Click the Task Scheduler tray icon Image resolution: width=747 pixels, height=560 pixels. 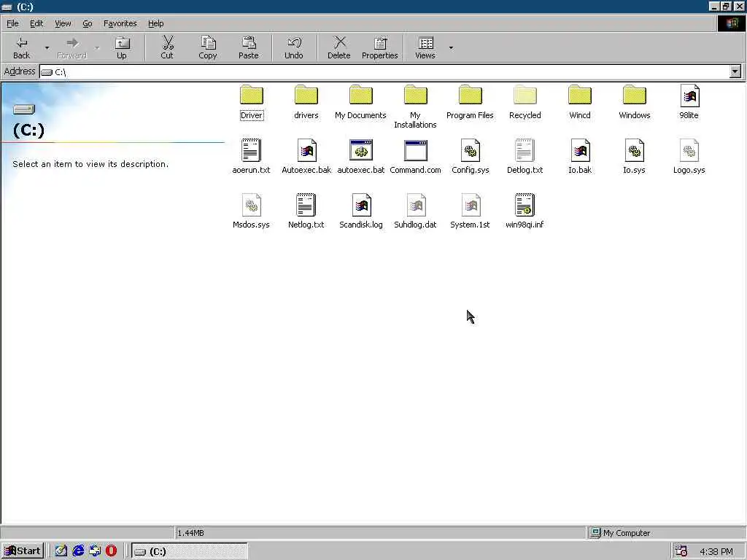point(681,551)
